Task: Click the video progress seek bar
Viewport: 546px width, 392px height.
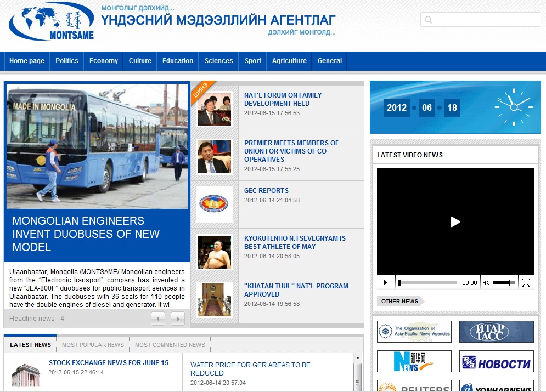Action: click(428, 283)
